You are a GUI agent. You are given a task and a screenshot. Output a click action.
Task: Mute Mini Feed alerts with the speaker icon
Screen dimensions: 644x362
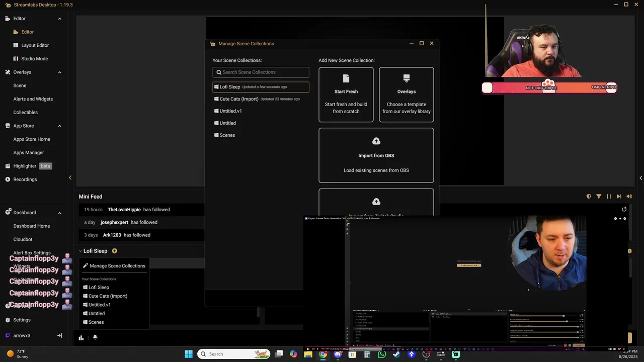(629, 197)
